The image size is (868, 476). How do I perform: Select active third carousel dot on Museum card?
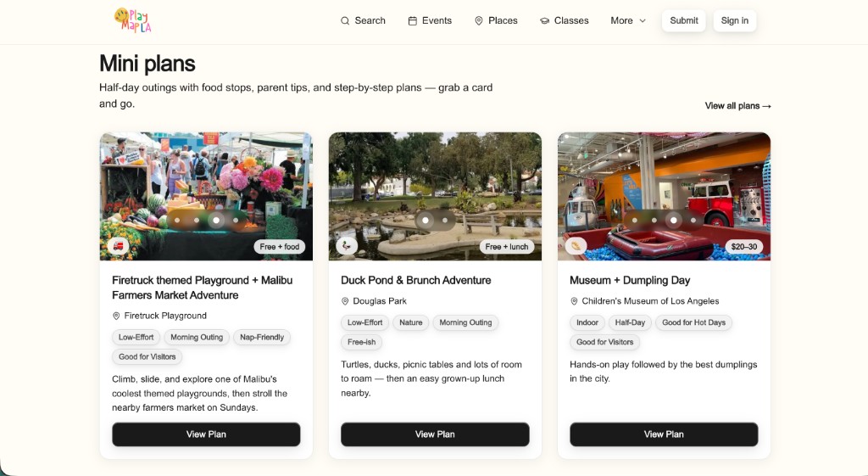point(674,220)
